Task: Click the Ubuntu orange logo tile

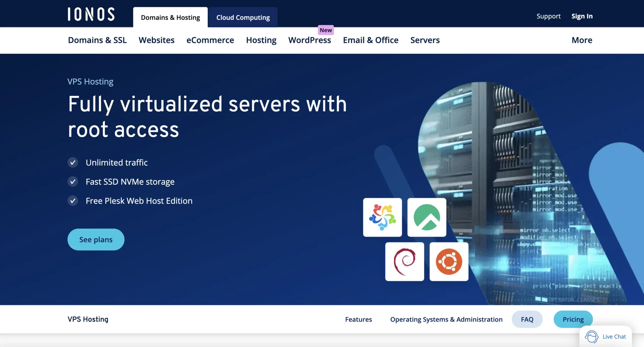Action: tap(449, 262)
